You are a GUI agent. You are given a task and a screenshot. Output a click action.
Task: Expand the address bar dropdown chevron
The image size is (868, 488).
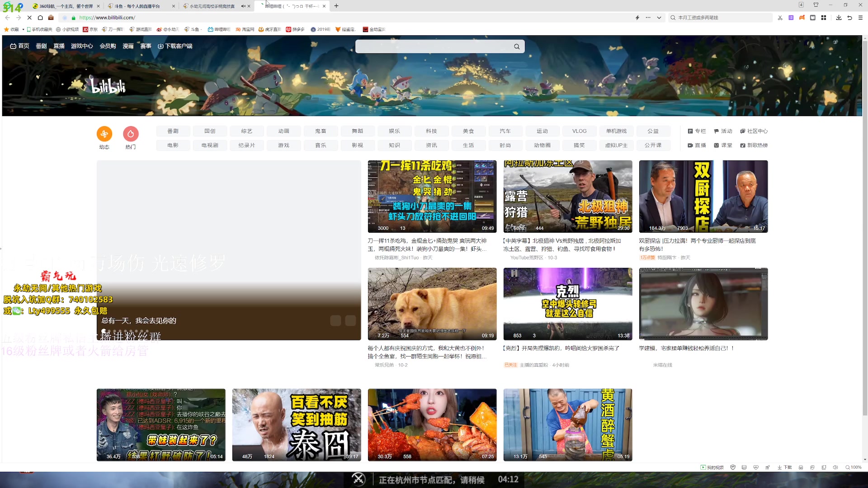(659, 18)
